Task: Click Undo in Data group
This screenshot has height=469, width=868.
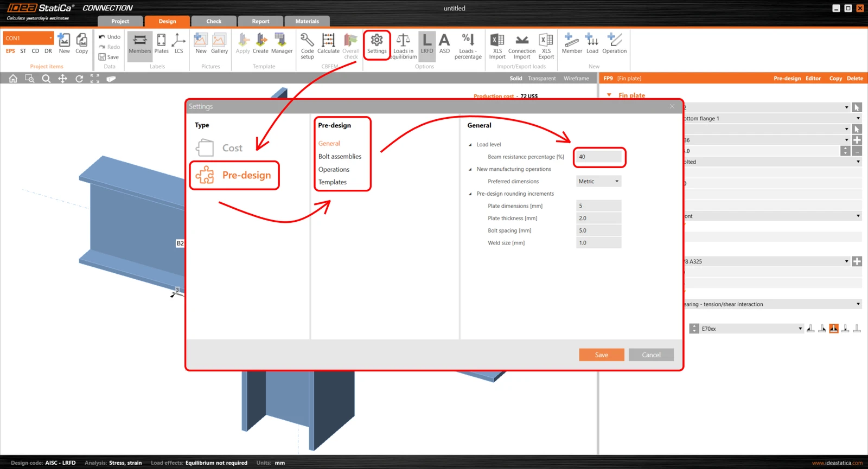Action: [x=110, y=37]
